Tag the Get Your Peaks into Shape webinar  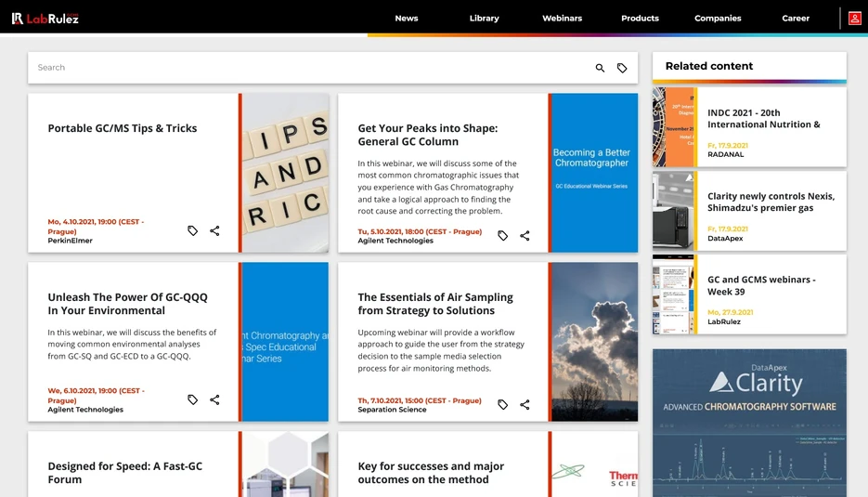pyautogui.click(x=502, y=236)
